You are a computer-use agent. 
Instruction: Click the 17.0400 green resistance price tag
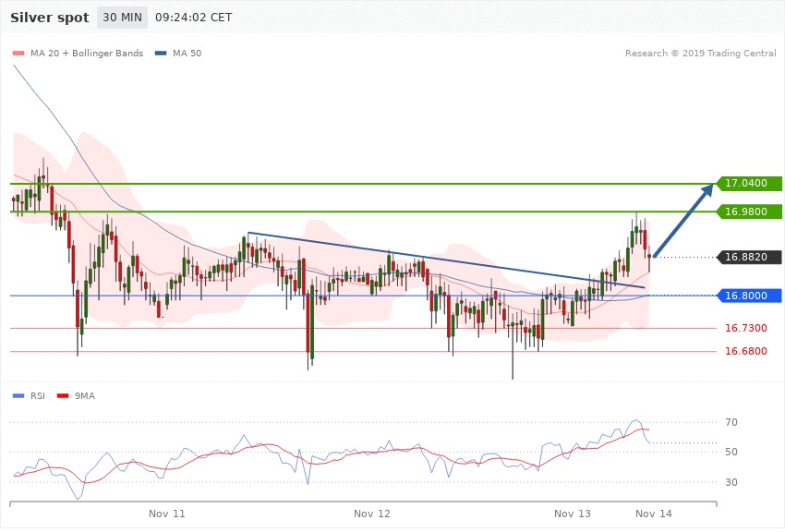(748, 184)
